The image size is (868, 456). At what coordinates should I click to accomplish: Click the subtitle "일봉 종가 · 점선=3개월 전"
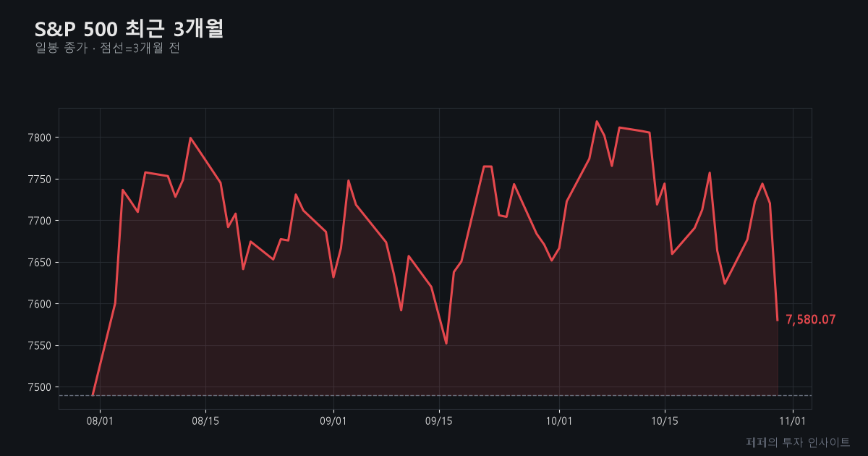[x=107, y=48]
